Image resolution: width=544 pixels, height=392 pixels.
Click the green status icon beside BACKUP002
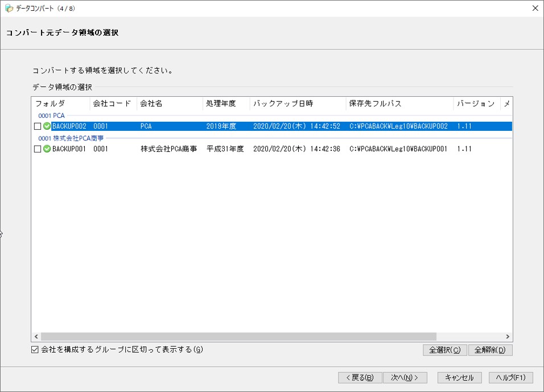coord(47,126)
